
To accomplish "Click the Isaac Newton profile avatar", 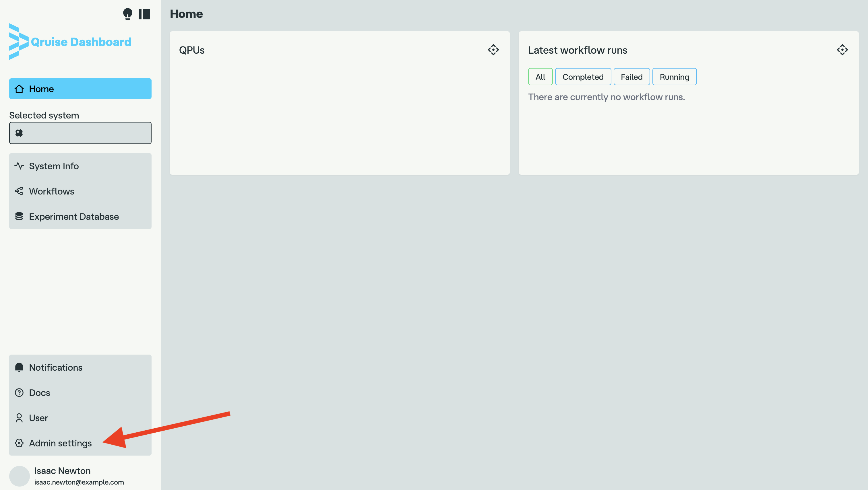I will click(x=20, y=476).
